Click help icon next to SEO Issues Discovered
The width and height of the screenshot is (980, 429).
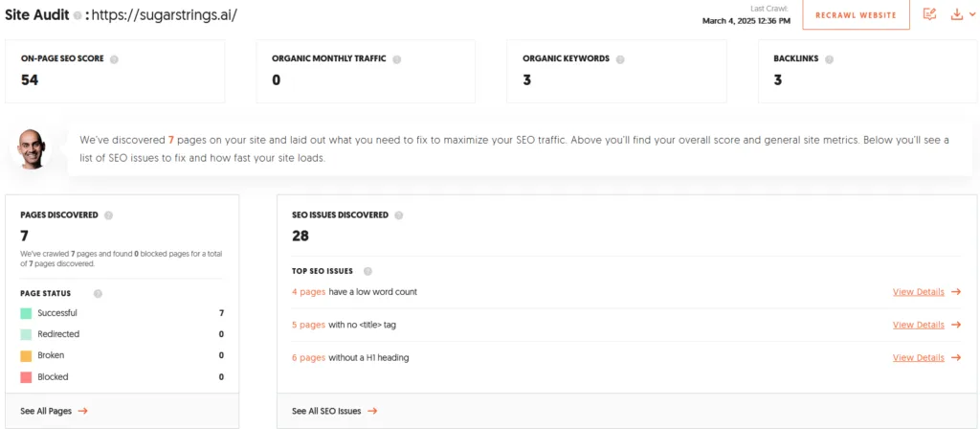(x=399, y=215)
